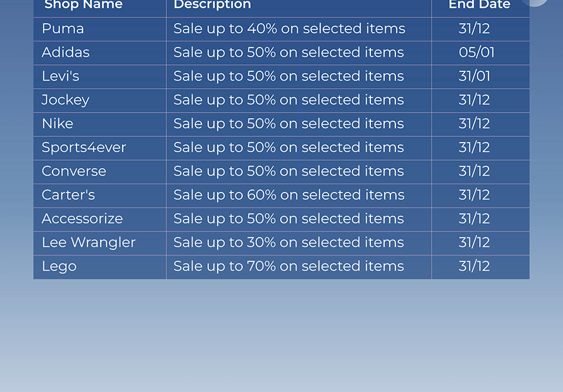The height and width of the screenshot is (392, 563).
Task: Click the Adidas end date 05/01
Action: point(477,53)
